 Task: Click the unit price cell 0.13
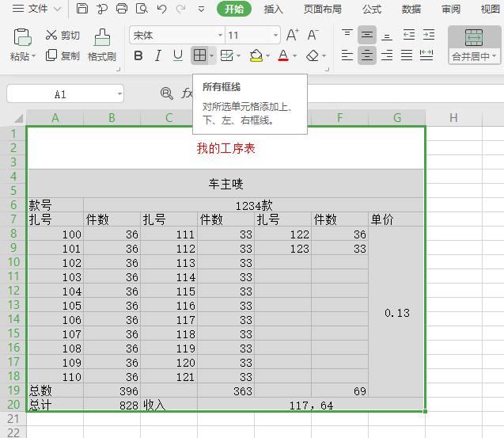[x=396, y=312]
